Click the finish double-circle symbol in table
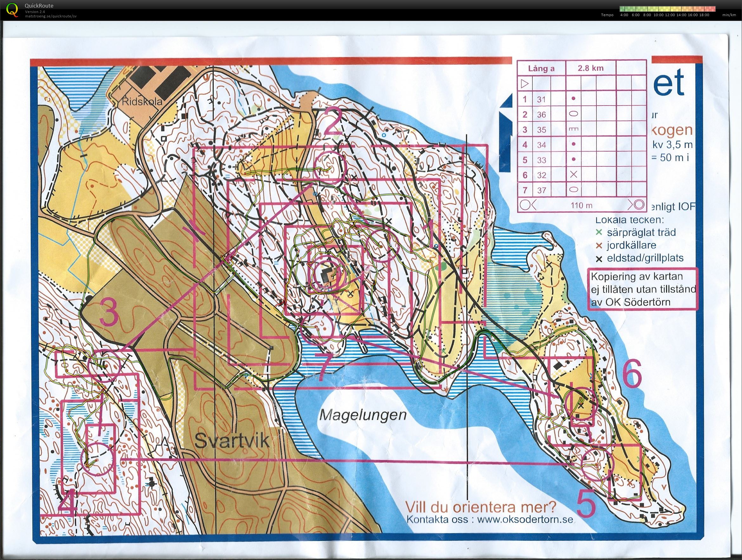 (639, 204)
